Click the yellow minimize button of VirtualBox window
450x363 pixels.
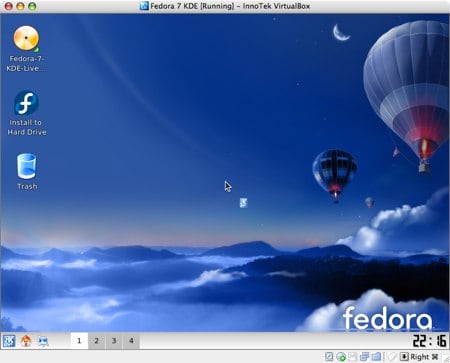(x=20, y=6)
